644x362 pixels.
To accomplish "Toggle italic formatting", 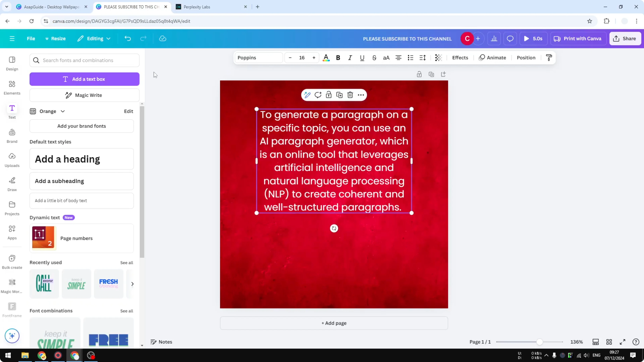I will coord(350,58).
